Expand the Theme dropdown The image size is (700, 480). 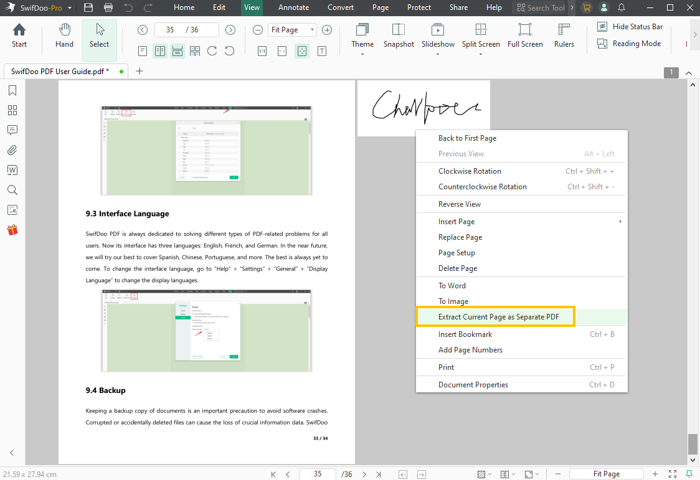(362, 54)
